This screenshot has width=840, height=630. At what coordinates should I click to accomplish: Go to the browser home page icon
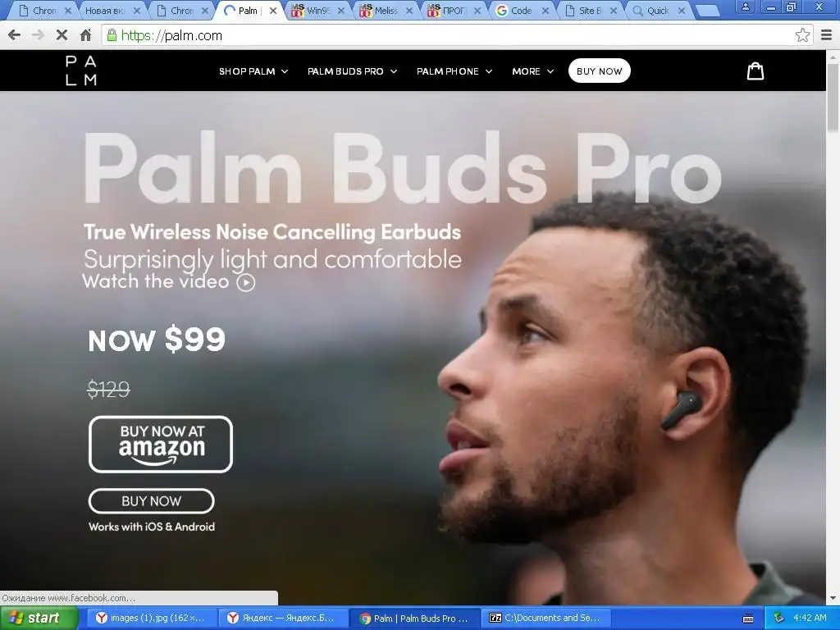(x=85, y=35)
